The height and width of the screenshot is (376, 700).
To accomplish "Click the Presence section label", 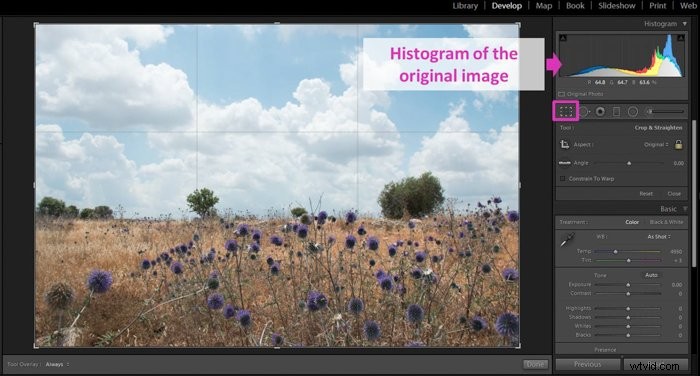I will tap(605, 350).
